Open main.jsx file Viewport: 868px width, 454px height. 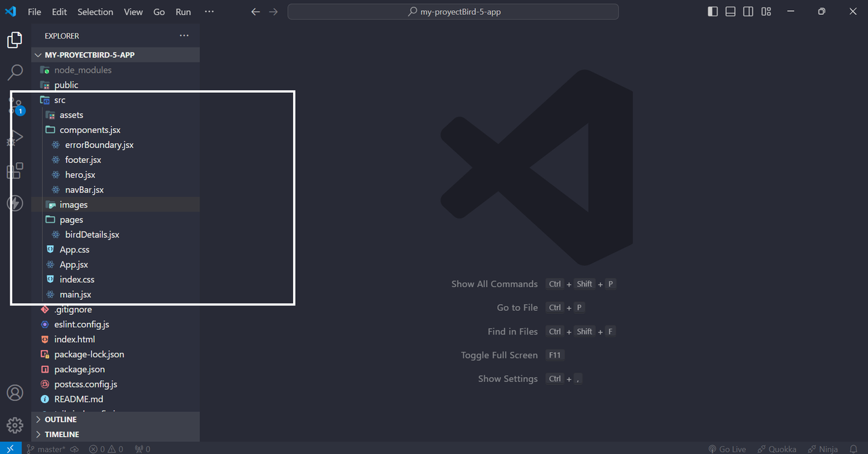click(x=115, y=294)
